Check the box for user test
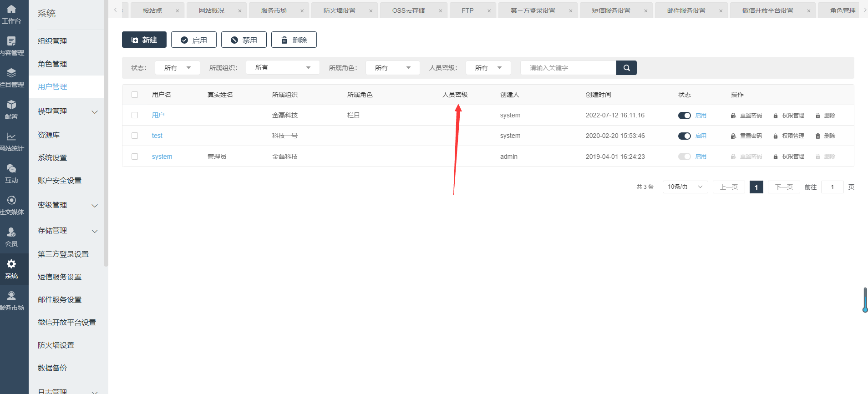Viewport: 868px width, 394px height. coord(135,136)
